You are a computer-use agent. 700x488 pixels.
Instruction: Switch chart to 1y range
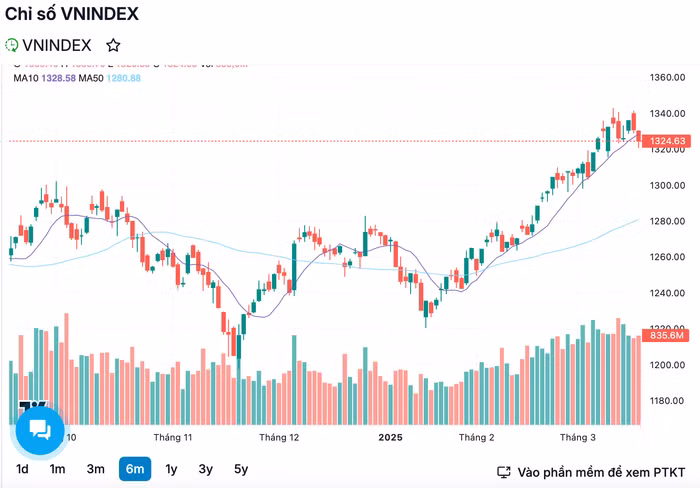pos(171,469)
